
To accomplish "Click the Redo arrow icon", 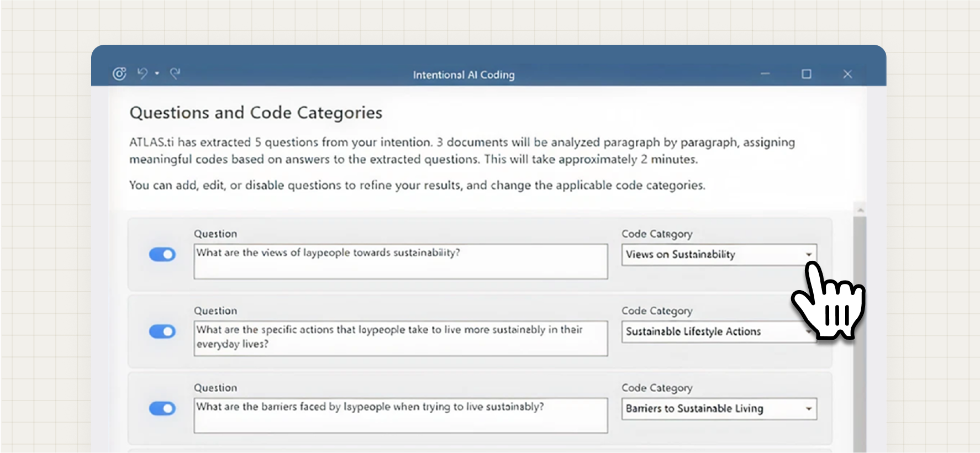I will [175, 73].
